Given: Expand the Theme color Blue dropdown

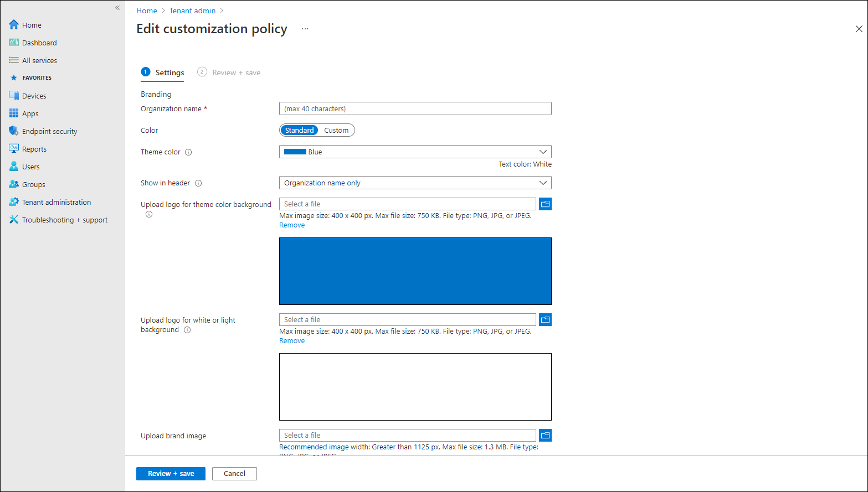Looking at the screenshot, I should 415,152.
